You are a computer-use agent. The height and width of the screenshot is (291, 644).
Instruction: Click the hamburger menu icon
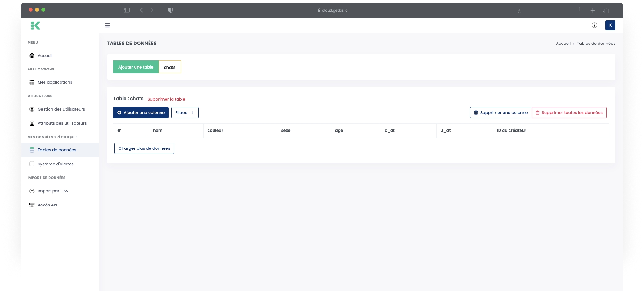(108, 25)
